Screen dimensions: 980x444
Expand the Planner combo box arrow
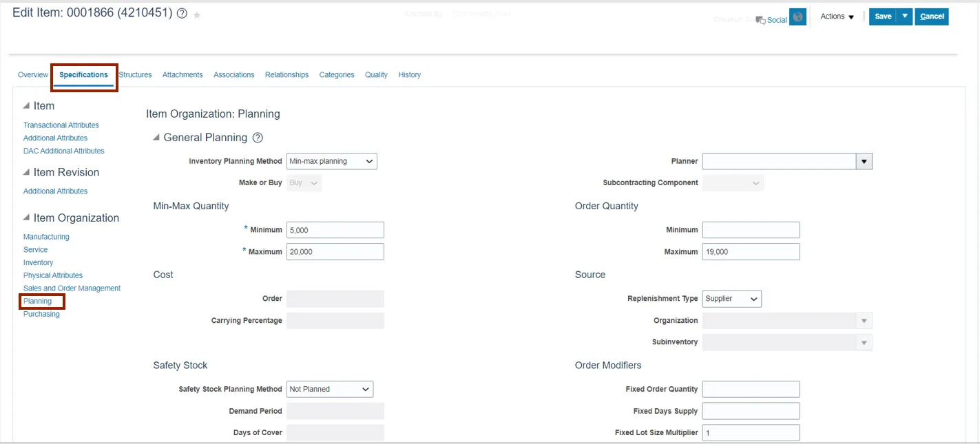click(x=864, y=161)
